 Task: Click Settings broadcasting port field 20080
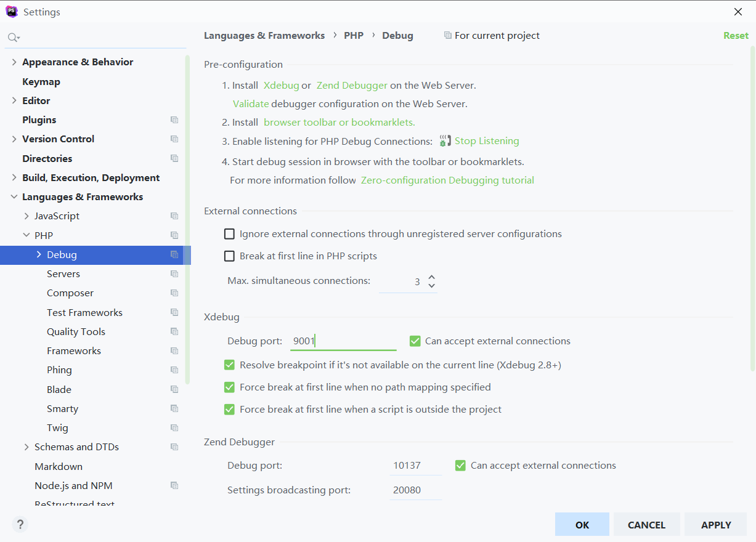click(x=415, y=490)
